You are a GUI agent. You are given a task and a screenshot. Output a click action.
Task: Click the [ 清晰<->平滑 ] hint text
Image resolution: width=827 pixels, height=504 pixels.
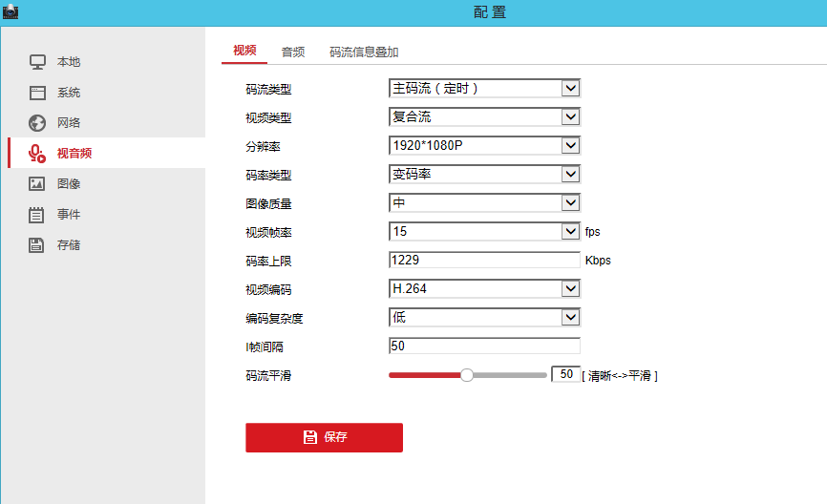click(x=620, y=376)
